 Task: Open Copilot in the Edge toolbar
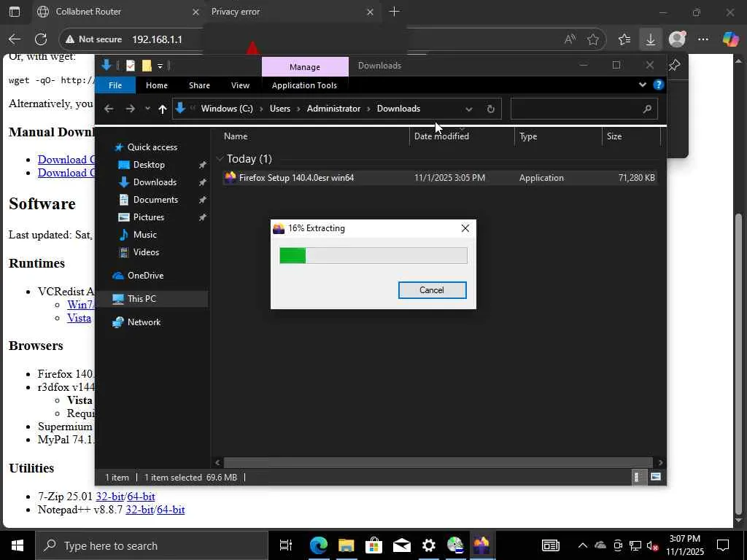pos(730,39)
